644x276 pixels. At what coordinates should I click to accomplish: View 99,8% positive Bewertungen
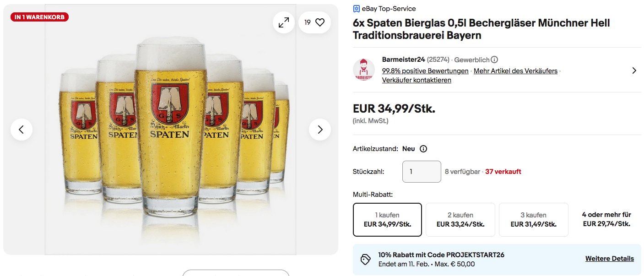pyautogui.click(x=425, y=71)
